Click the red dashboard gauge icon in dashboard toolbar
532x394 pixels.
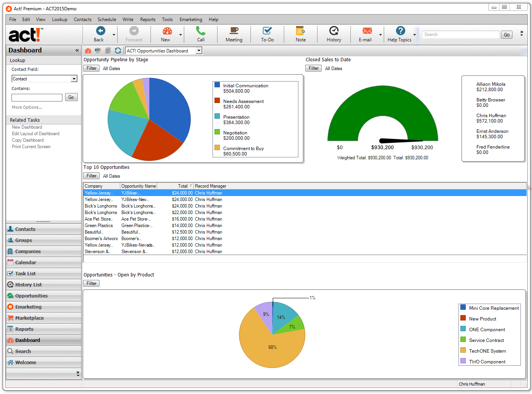coord(88,51)
